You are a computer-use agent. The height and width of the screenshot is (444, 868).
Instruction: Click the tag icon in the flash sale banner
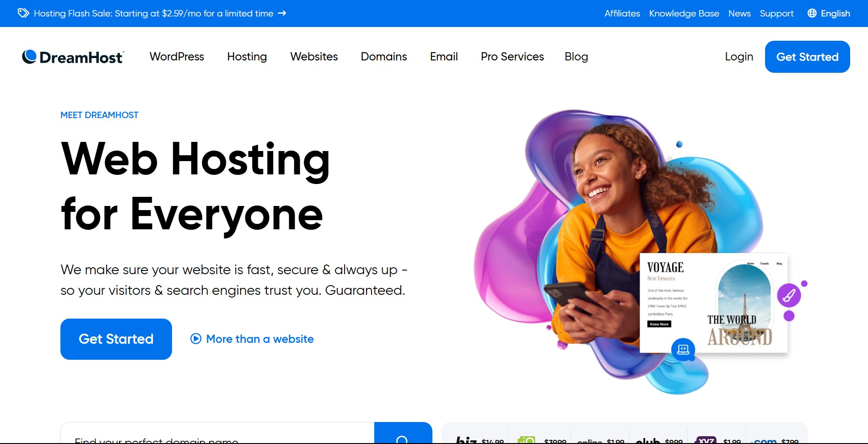pyautogui.click(x=22, y=13)
